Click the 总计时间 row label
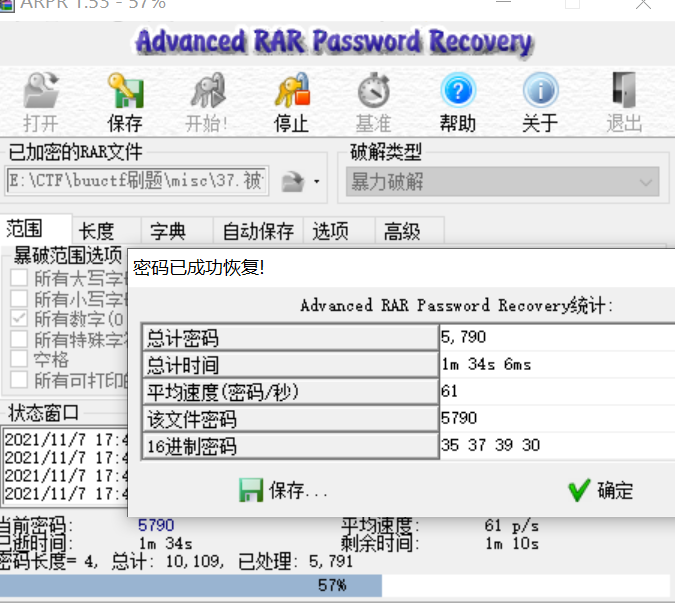The width and height of the screenshot is (675, 603). pos(291,365)
